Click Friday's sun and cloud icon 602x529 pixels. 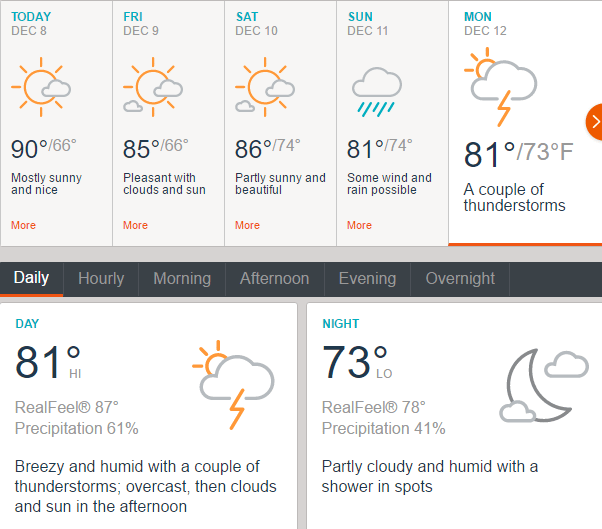152,88
